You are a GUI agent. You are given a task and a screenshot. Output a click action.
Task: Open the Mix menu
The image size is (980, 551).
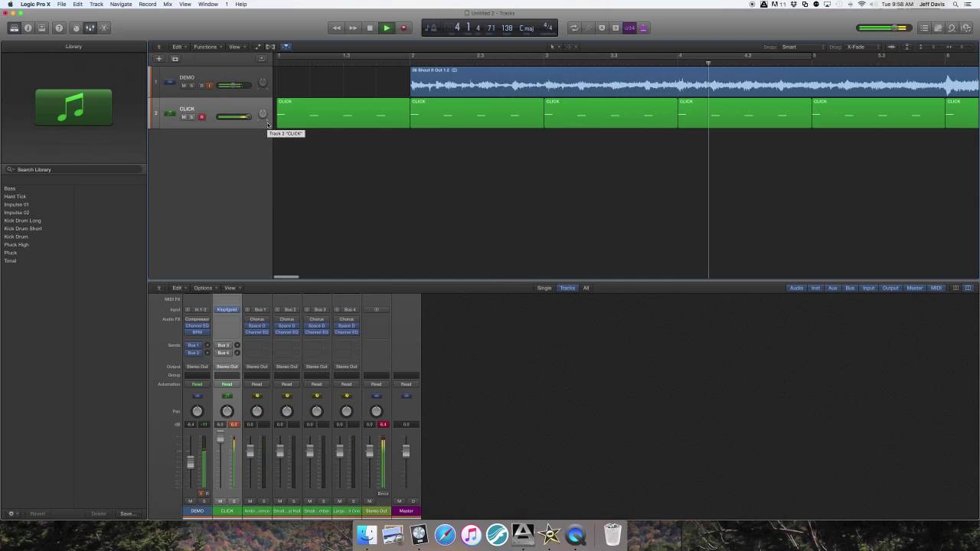click(x=168, y=4)
